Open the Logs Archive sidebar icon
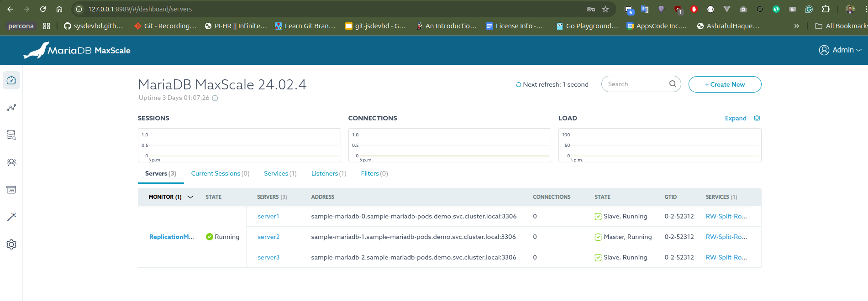 coord(11,190)
